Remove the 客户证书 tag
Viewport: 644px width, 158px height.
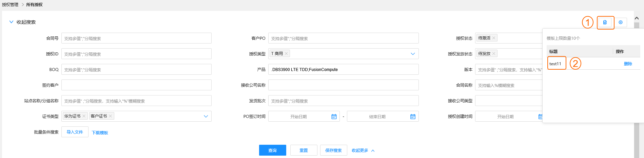[x=110, y=116]
